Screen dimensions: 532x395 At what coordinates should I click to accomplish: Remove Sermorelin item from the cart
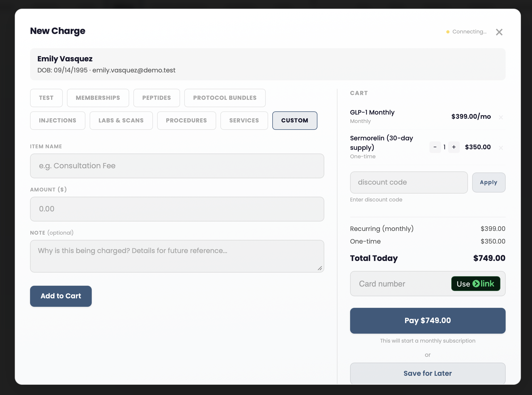click(501, 148)
